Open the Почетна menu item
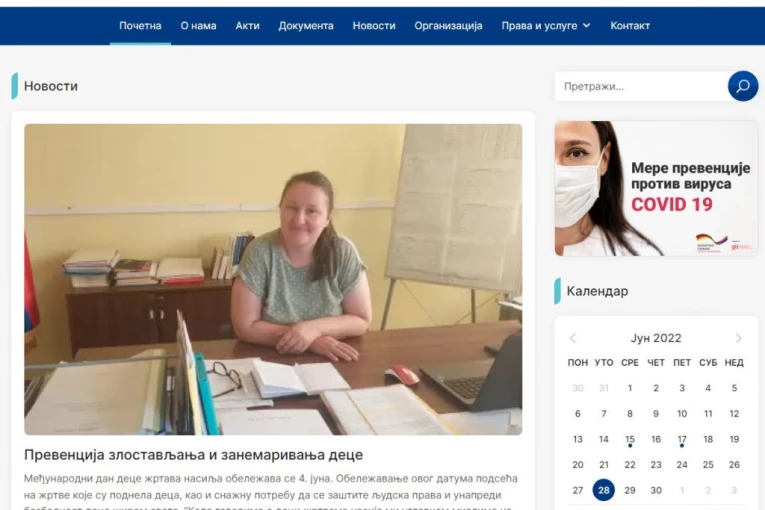 [x=140, y=26]
